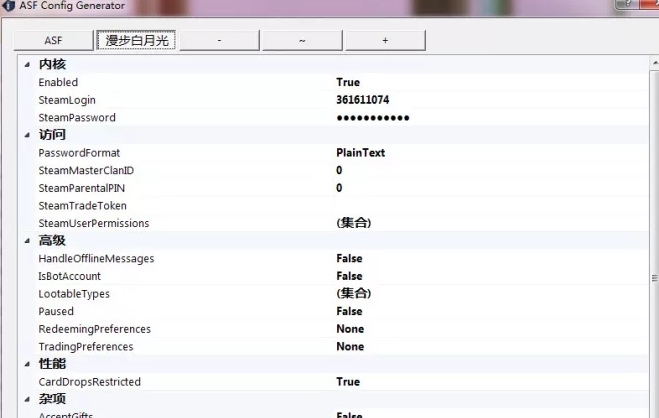Click the 高级 category heading

(53, 241)
